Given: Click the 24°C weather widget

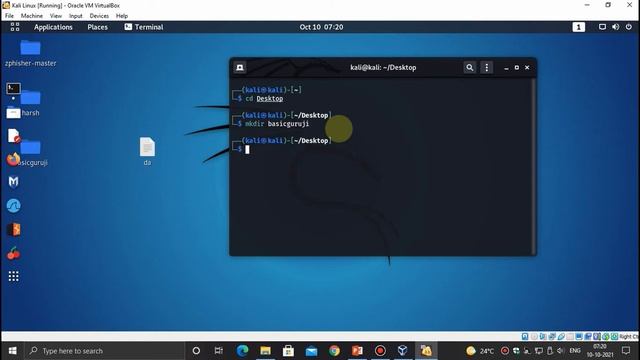Looking at the screenshot, I should click(480, 351).
